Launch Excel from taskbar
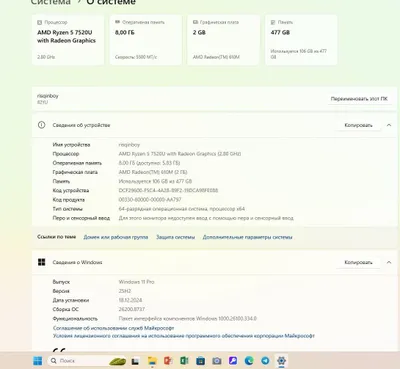This screenshot has height=369, width=400. pyautogui.click(x=184, y=361)
